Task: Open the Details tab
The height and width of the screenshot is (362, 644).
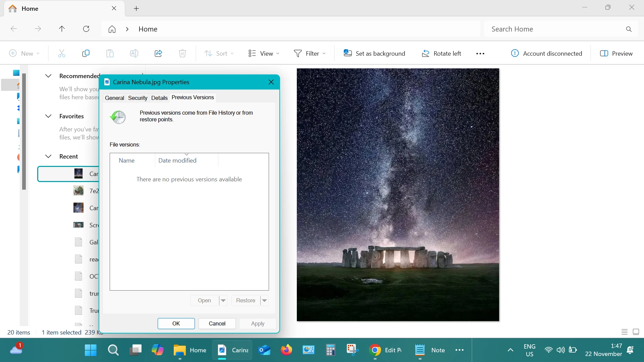Action: [159, 98]
